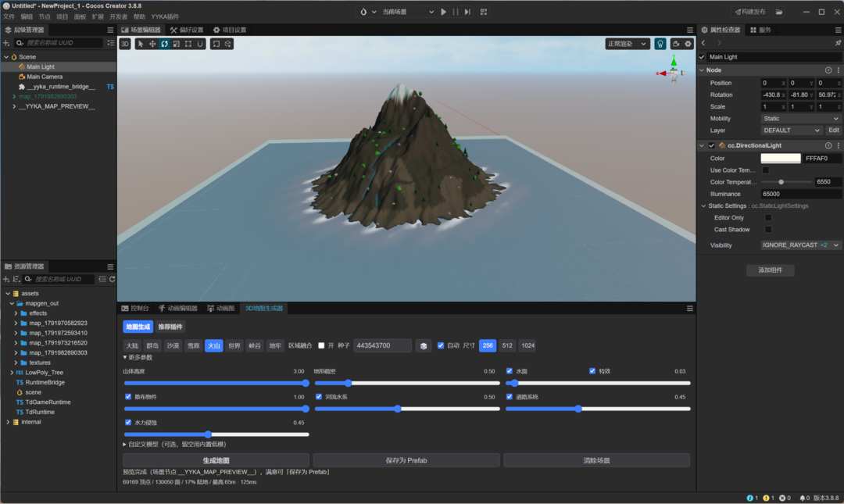
Task: Open the YYKA插件 menu in menu bar
Action: point(165,16)
